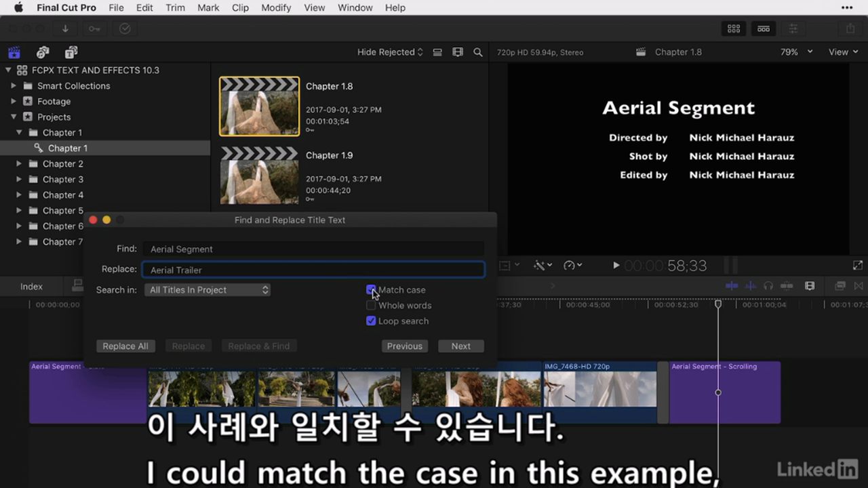Screen dimensions: 868x488
Task: Open the timeline Index button
Action: (x=31, y=286)
